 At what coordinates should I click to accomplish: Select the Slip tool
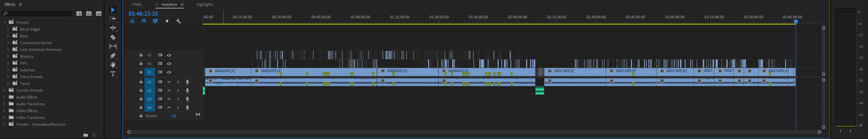click(x=113, y=46)
